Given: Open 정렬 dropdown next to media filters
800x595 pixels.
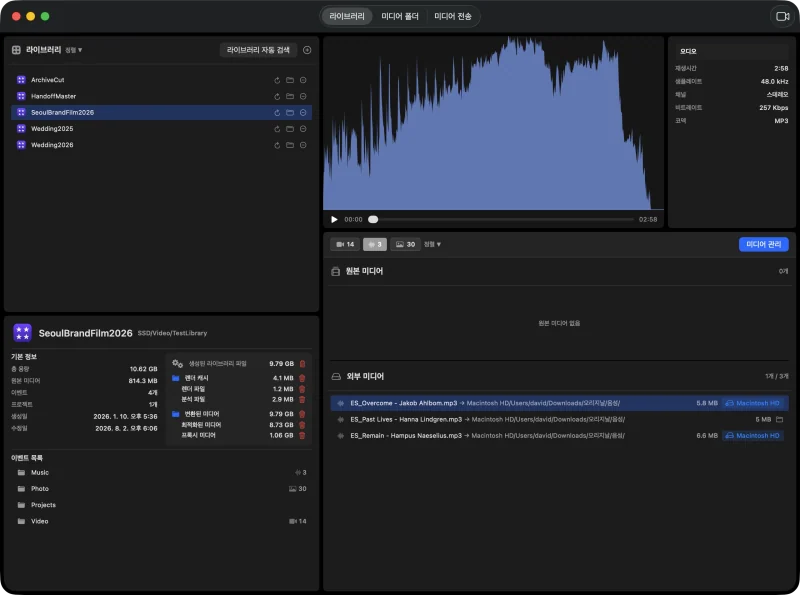Looking at the screenshot, I should (433, 244).
